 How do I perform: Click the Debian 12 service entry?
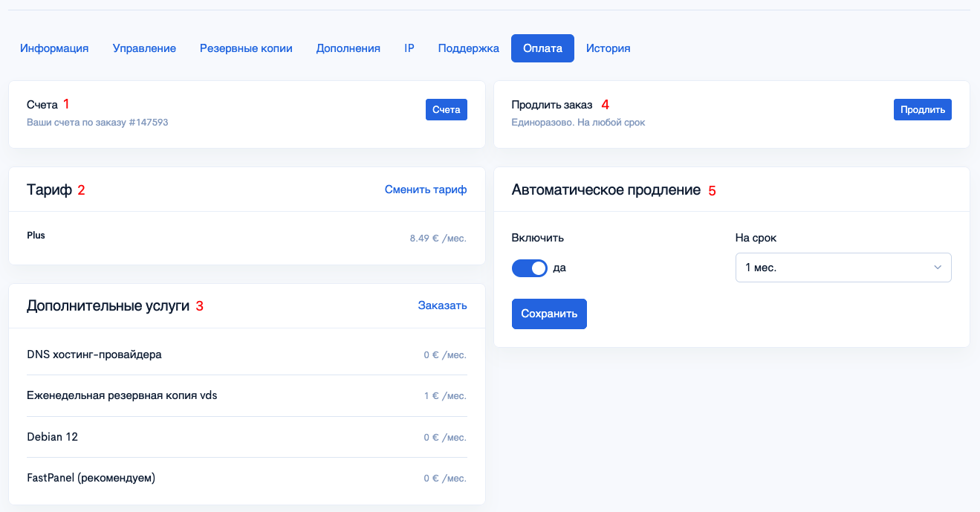pyautogui.click(x=247, y=437)
